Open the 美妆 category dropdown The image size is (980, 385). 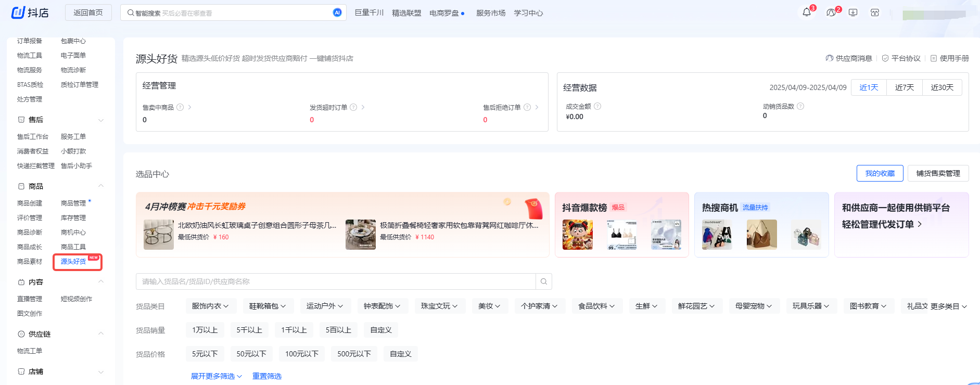489,306
